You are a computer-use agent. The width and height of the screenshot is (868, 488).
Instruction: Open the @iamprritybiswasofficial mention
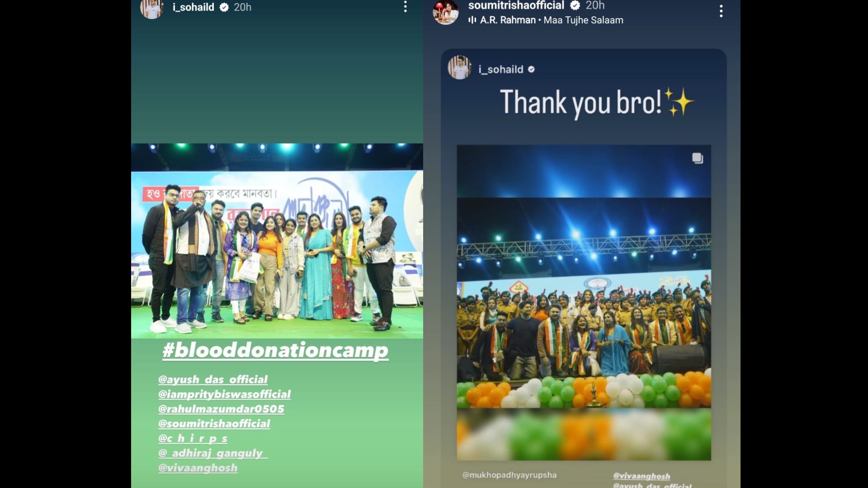point(224,394)
